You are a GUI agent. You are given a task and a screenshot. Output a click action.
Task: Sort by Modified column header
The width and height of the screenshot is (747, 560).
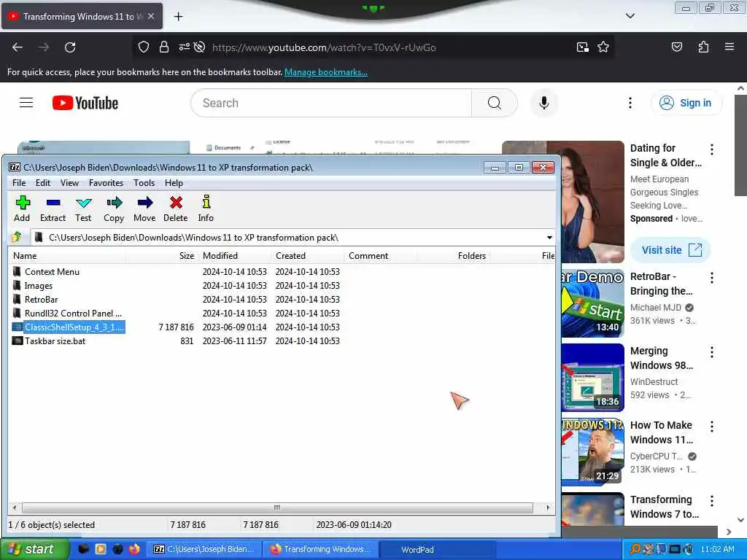click(220, 256)
